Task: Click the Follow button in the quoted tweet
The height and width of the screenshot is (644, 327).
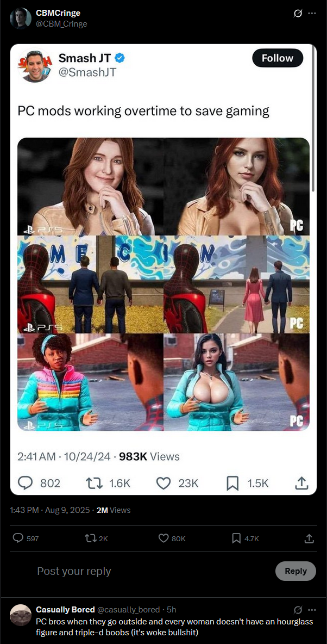Action: (278, 58)
